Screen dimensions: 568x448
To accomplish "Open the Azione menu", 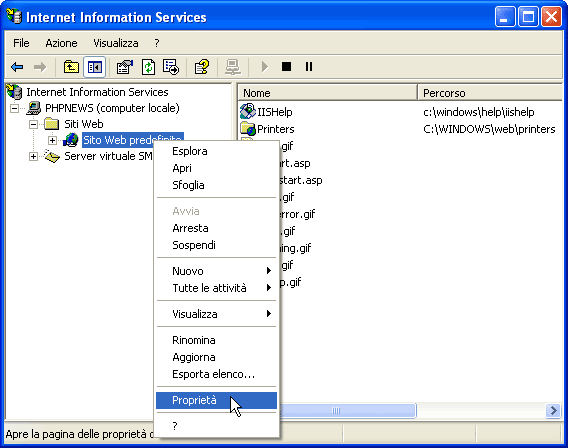I will (x=61, y=43).
